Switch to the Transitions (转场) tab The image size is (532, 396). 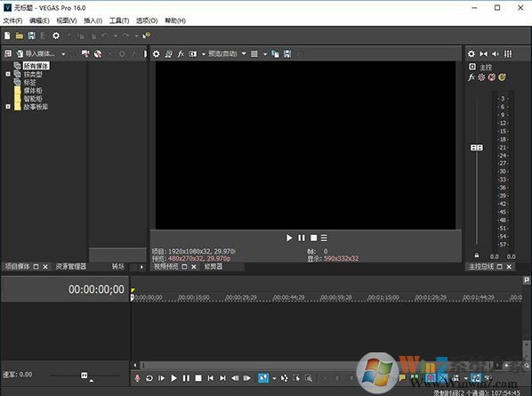click(118, 267)
